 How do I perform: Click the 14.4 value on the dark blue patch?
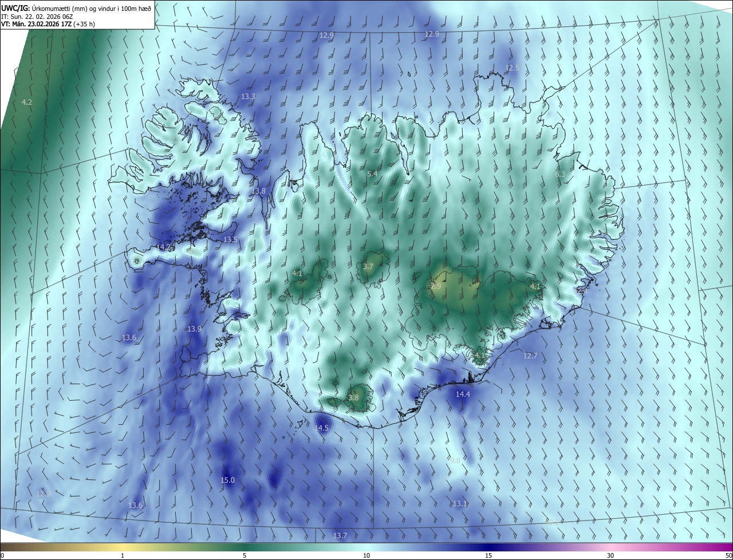463,394
